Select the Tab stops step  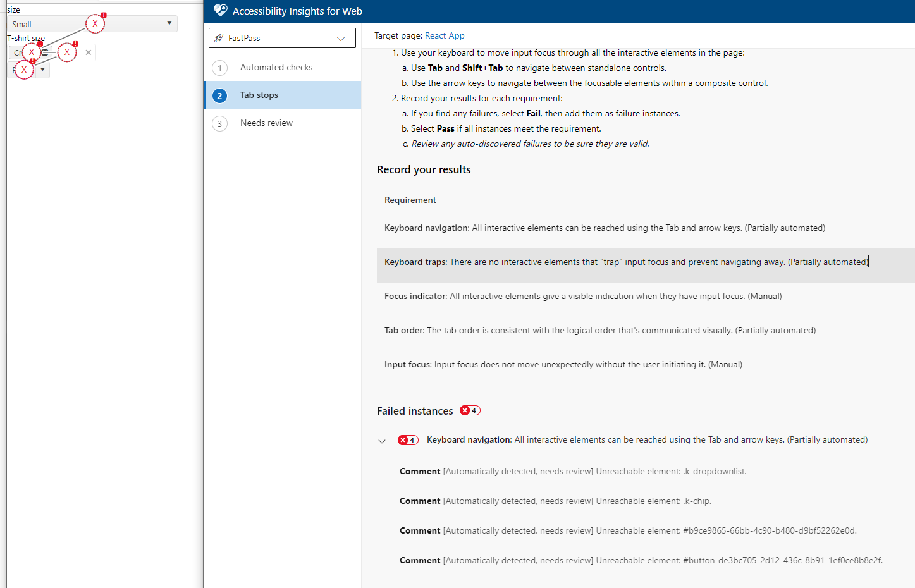[259, 95]
